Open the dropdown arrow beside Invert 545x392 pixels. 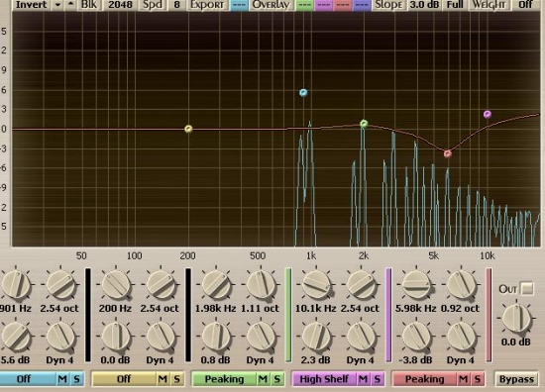click(58, 5)
